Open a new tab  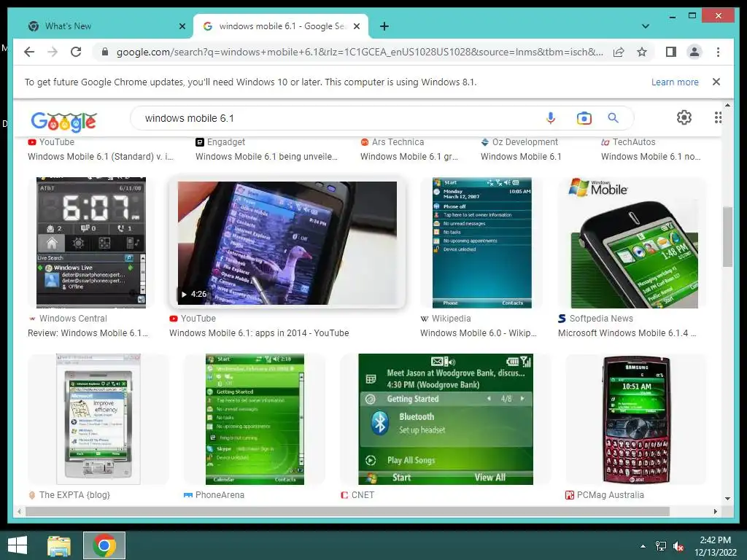pos(384,26)
